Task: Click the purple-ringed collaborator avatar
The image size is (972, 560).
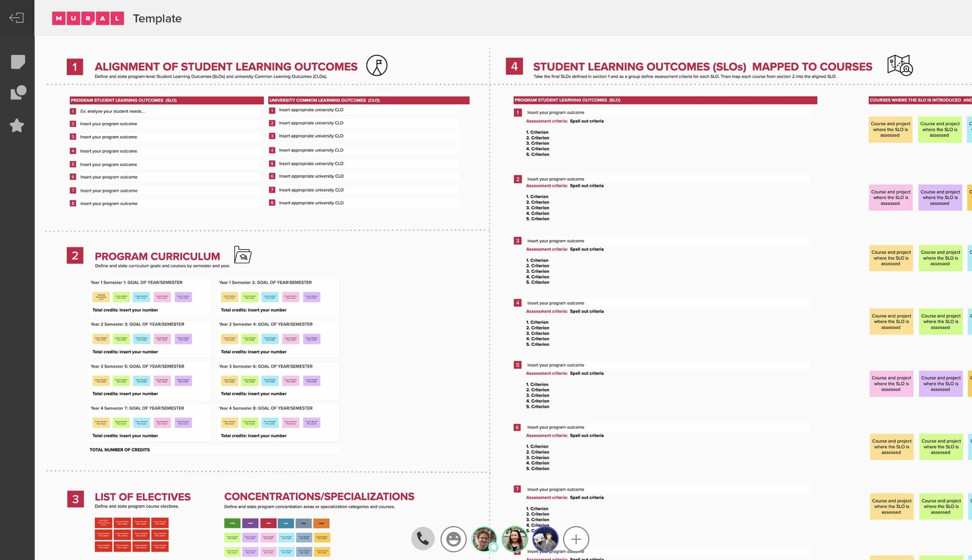Action: click(x=545, y=539)
